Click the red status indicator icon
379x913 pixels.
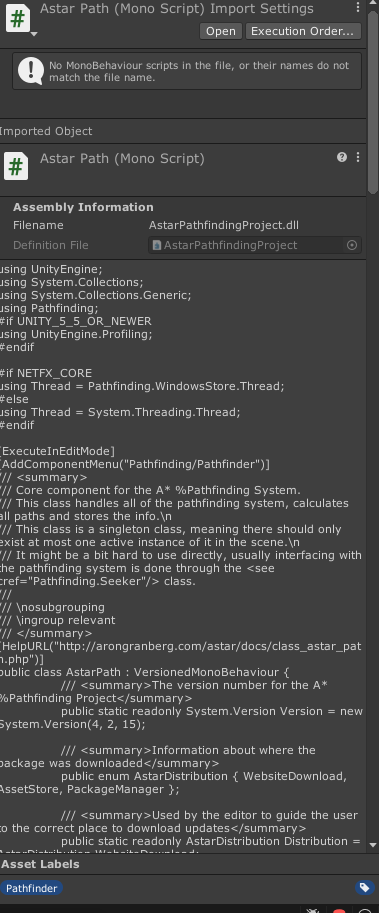pos(339,910)
